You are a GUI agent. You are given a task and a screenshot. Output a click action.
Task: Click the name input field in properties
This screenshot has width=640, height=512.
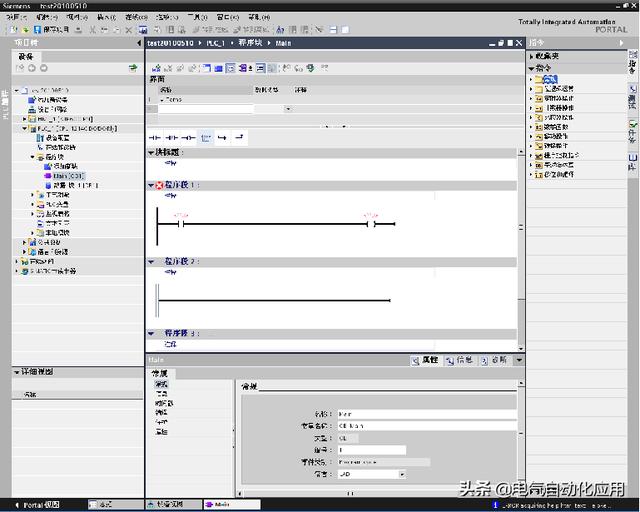point(427,414)
